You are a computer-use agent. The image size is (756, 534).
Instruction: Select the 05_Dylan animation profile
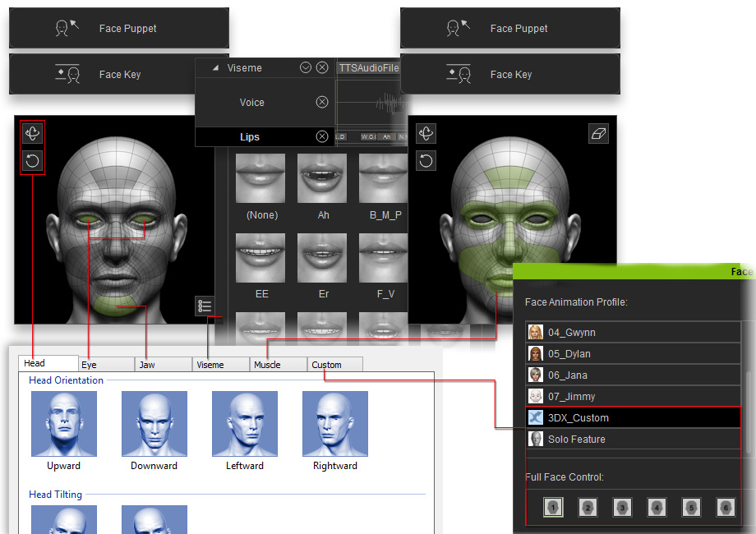tap(633, 354)
